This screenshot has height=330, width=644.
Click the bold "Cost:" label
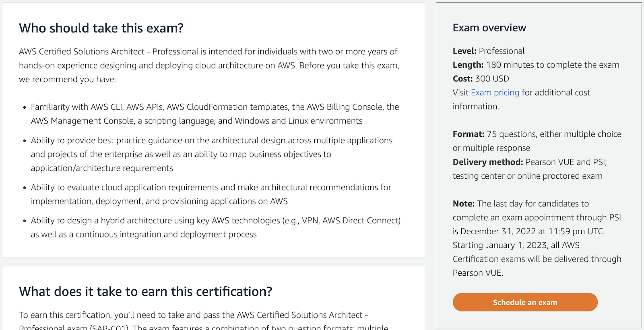(x=462, y=79)
